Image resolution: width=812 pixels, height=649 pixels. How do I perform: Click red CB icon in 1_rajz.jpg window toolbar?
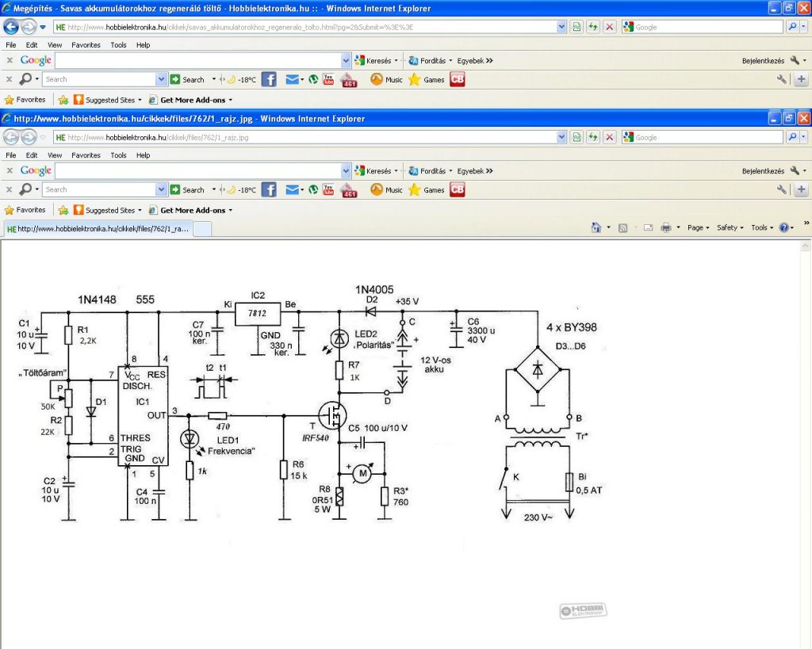[458, 189]
